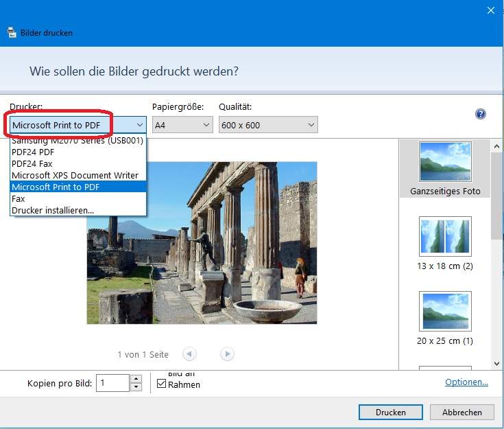This screenshot has height=429, width=504.
Task: Click the Bilder drucken printer title icon
Action: point(12,32)
